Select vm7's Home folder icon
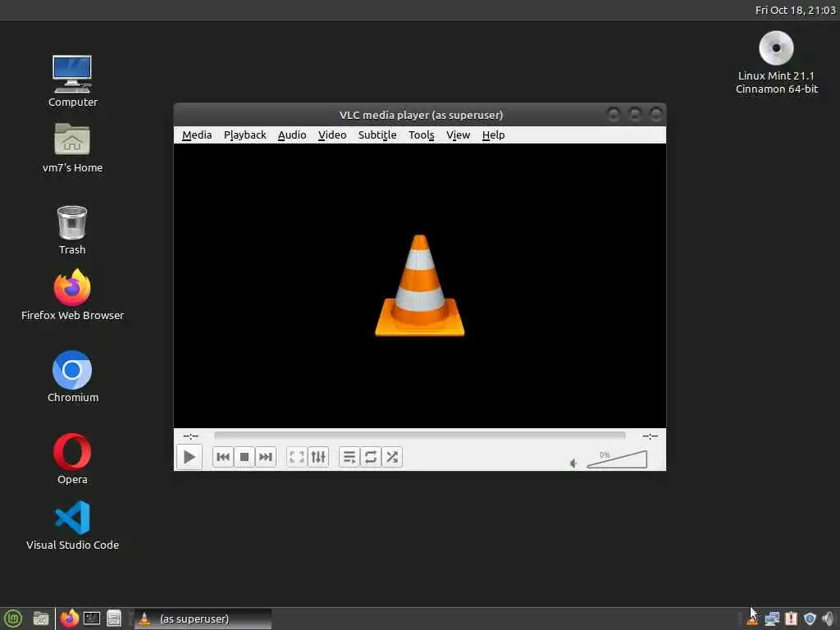This screenshot has width=840, height=630. 72,148
